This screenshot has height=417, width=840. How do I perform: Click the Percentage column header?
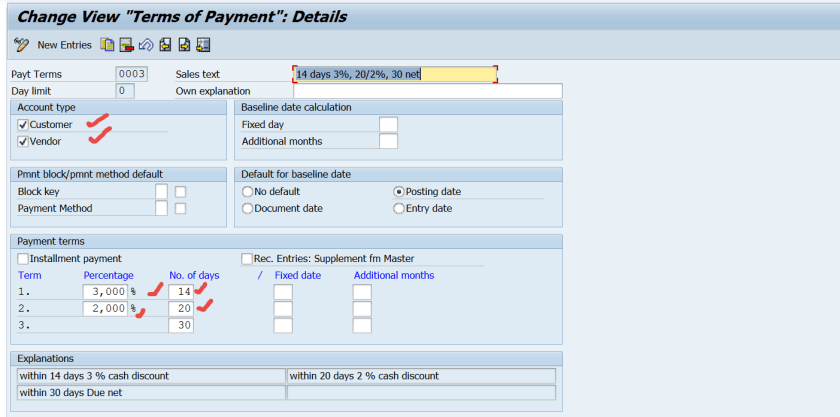(x=109, y=275)
